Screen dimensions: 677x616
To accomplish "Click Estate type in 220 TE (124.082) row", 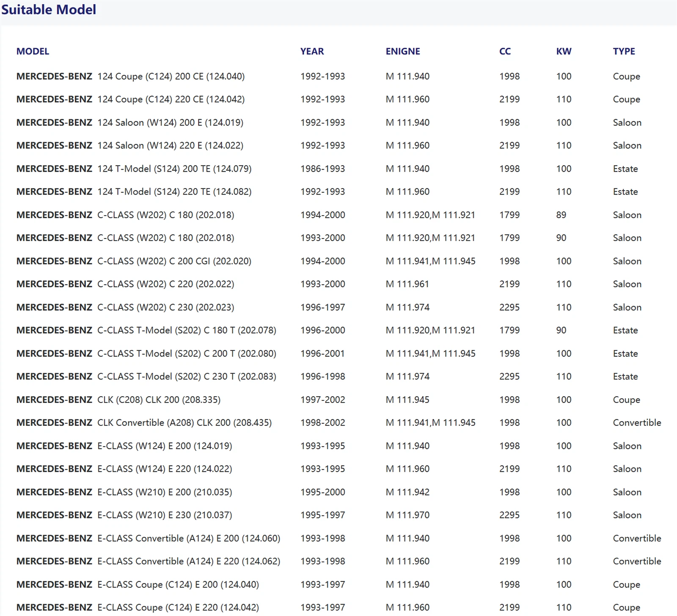I will coord(625,192).
